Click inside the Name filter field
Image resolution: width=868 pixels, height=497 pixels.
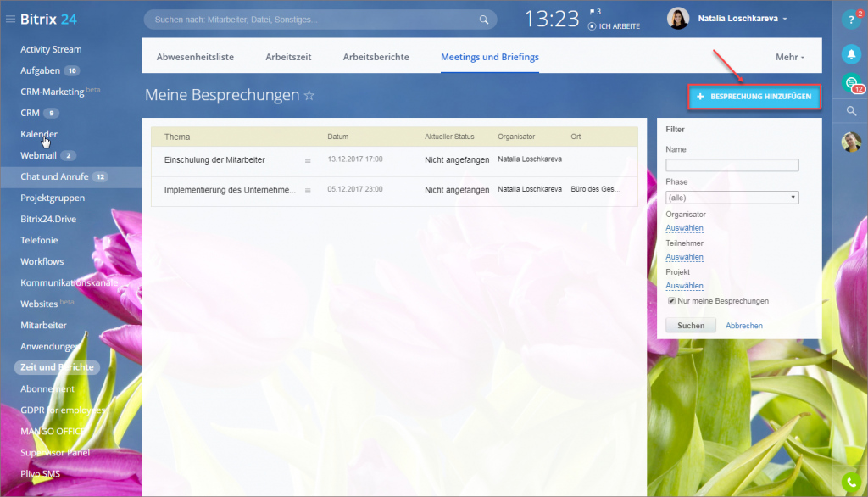[x=732, y=164]
